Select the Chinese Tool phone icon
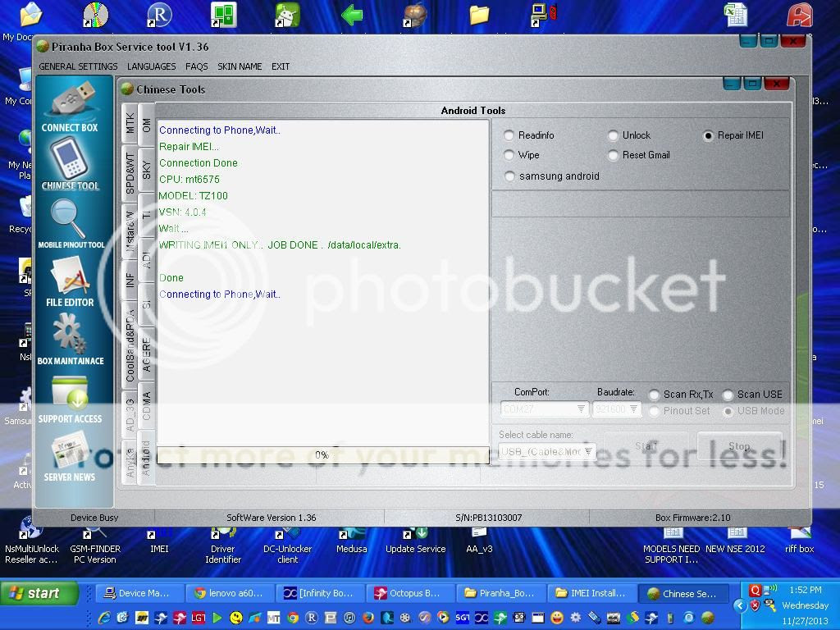 click(x=71, y=164)
